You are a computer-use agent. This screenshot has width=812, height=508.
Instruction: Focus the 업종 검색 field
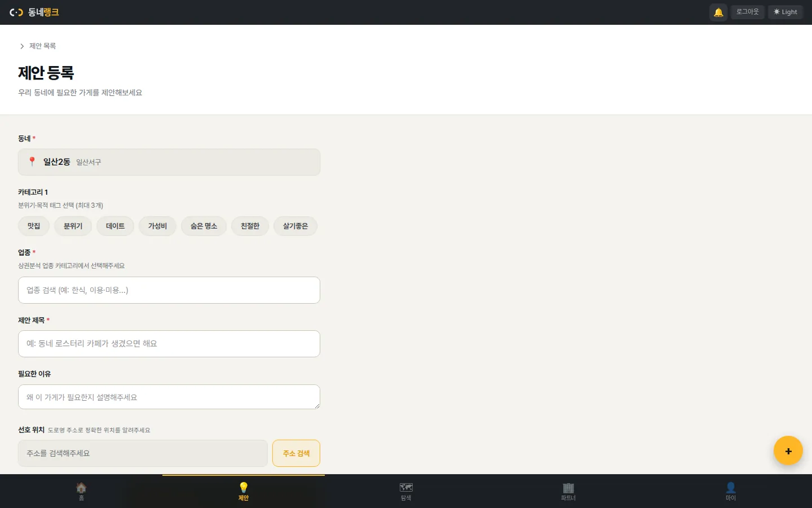[x=169, y=290]
